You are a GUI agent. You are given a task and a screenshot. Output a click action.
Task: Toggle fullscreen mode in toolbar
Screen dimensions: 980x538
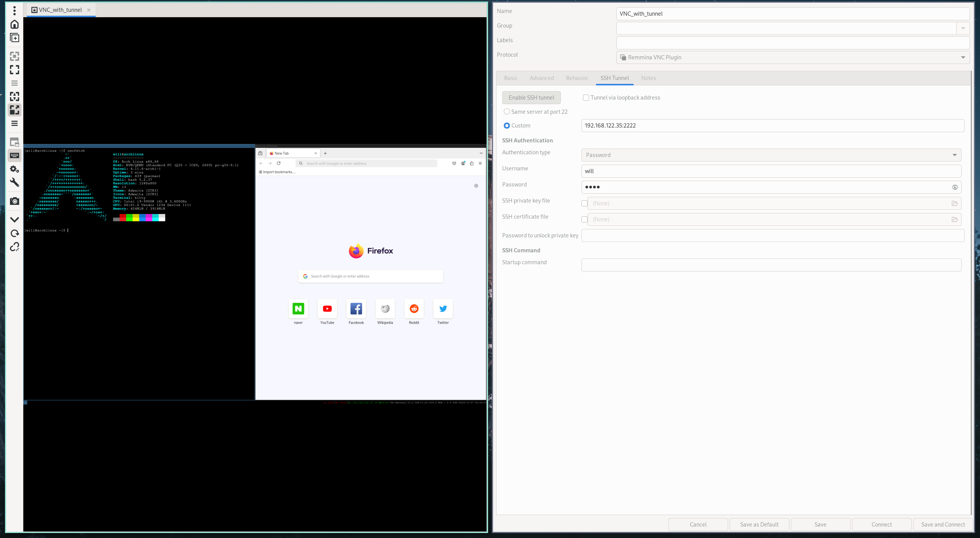point(15,70)
